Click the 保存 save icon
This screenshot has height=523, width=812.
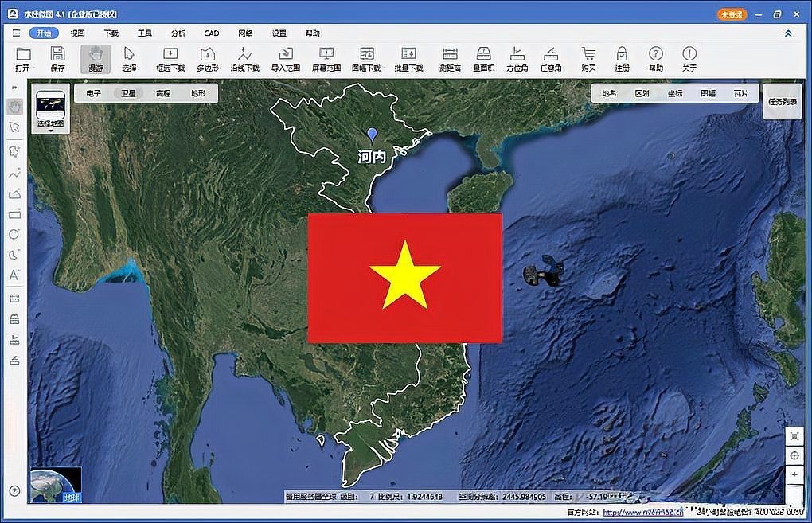click(57, 54)
